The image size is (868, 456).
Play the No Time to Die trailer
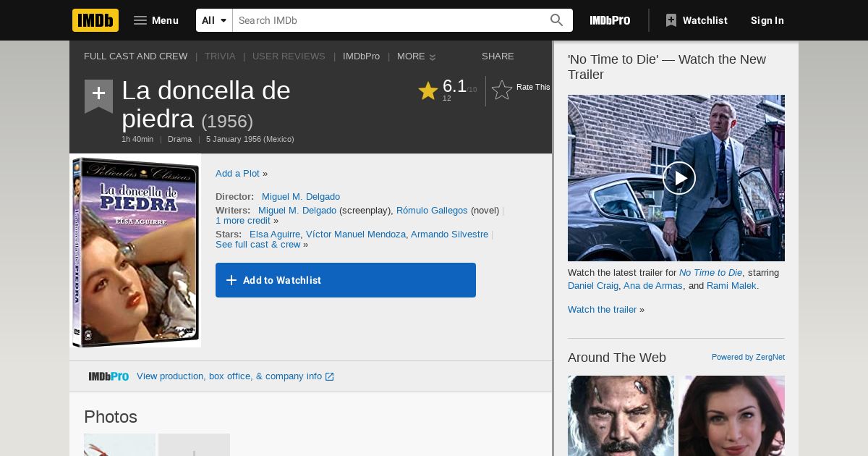tap(679, 178)
